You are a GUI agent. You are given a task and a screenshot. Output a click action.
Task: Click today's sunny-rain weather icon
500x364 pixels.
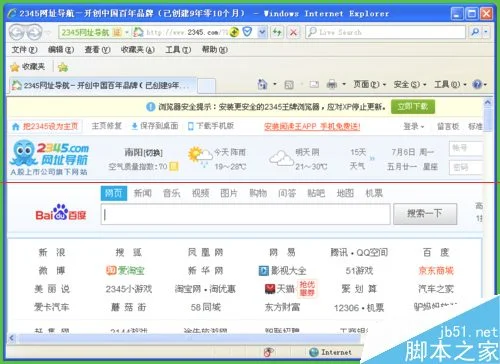click(x=200, y=156)
